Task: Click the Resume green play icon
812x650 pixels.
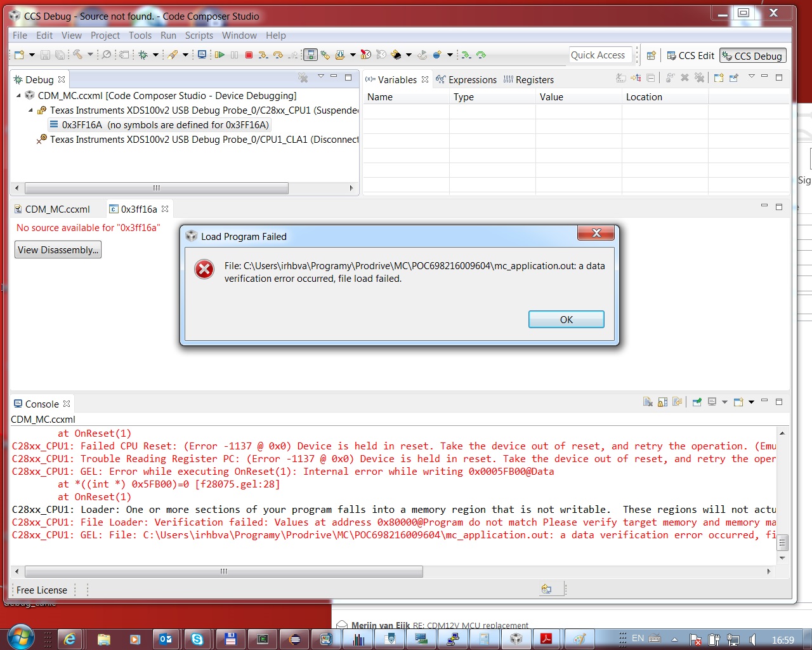Action: (x=219, y=55)
